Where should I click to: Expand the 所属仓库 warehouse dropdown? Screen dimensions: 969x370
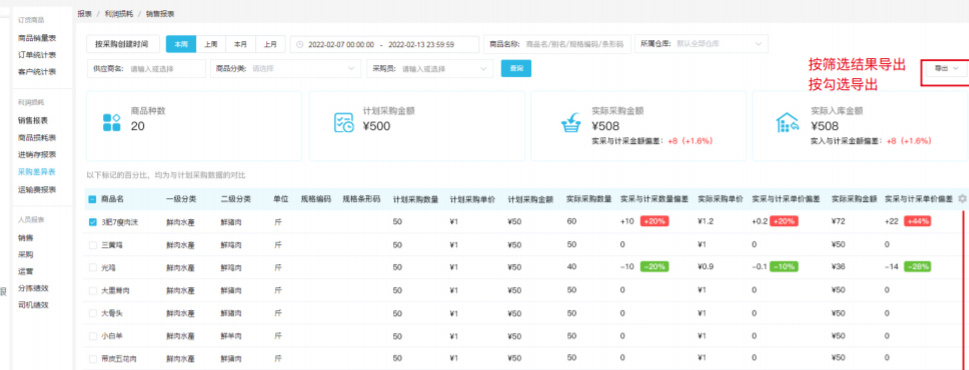click(701, 44)
